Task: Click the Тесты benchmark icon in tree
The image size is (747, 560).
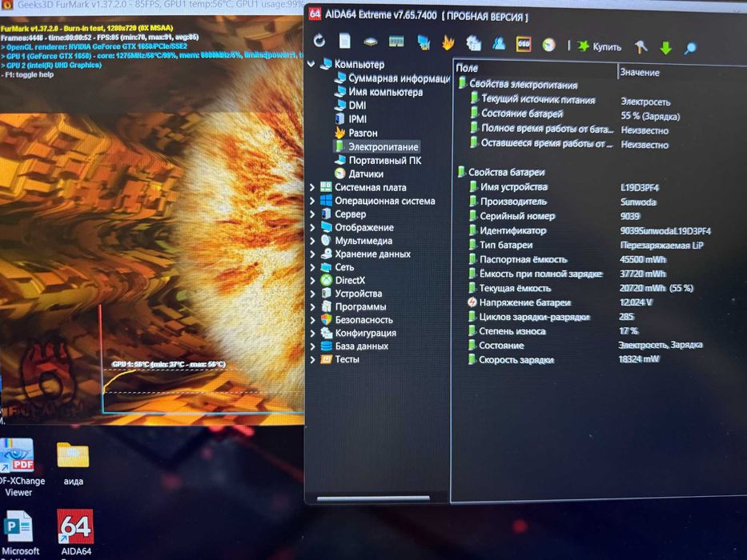Action: [x=327, y=359]
